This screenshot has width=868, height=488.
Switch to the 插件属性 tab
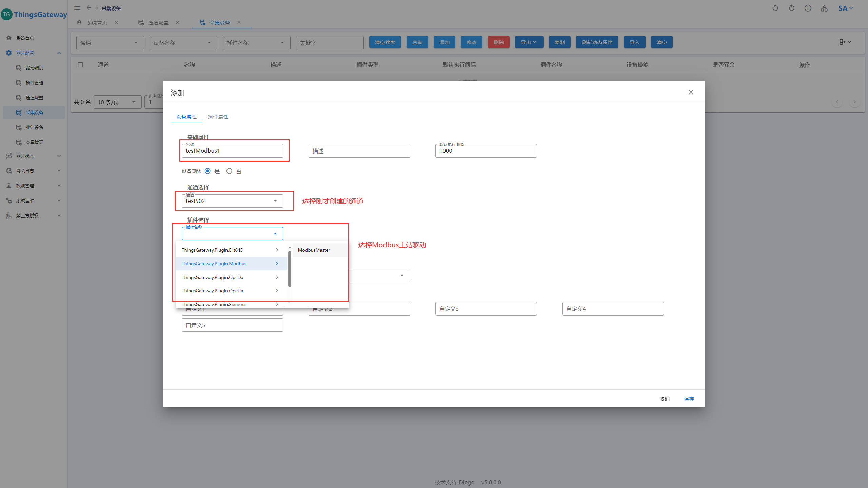pyautogui.click(x=218, y=117)
